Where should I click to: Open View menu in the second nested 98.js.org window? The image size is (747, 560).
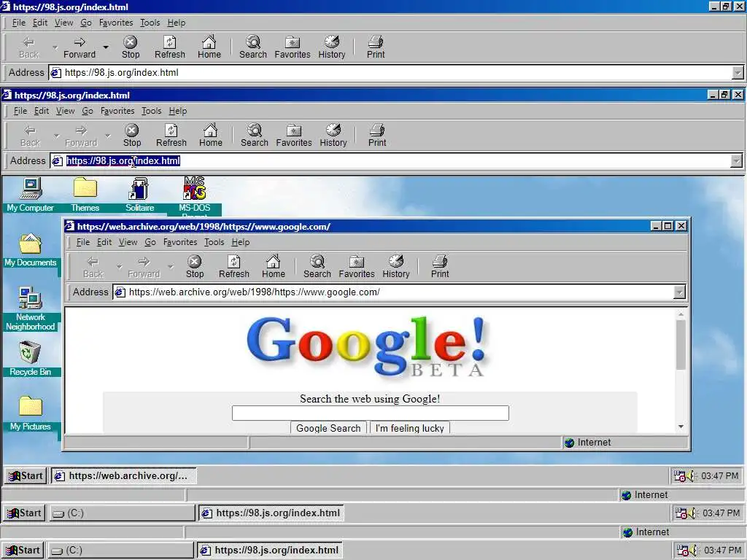tap(65, 111)
